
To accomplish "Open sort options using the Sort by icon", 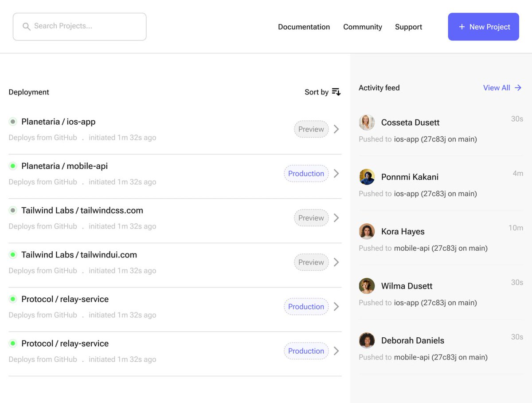I will pyautogui.click(x=336, y=92).
